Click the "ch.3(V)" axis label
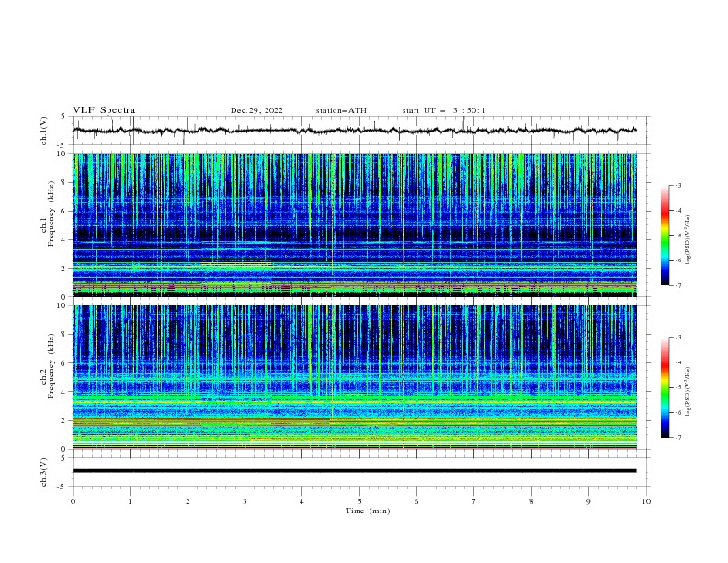Image resolution: width=728 pixels, height=563 pixels. pos(44,472)
